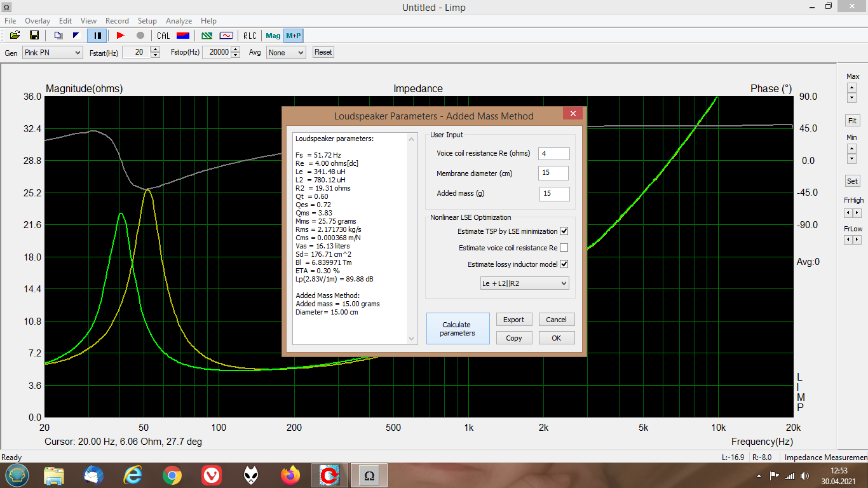Open the Record menu
Viewport: 868px width, 488px height.
[x=117, y=21]
